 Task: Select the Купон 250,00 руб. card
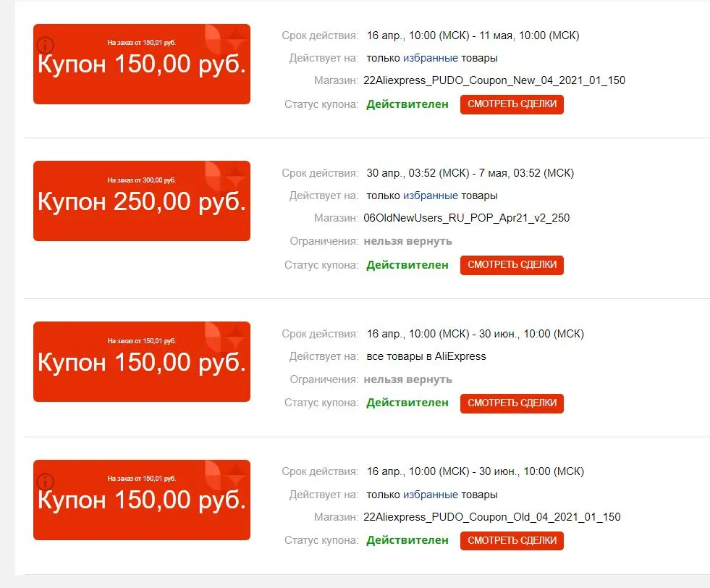tap(142, 201)
